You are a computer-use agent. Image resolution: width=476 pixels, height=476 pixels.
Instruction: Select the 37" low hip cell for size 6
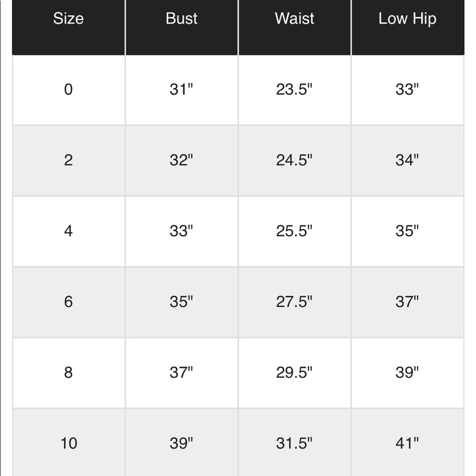407,301
